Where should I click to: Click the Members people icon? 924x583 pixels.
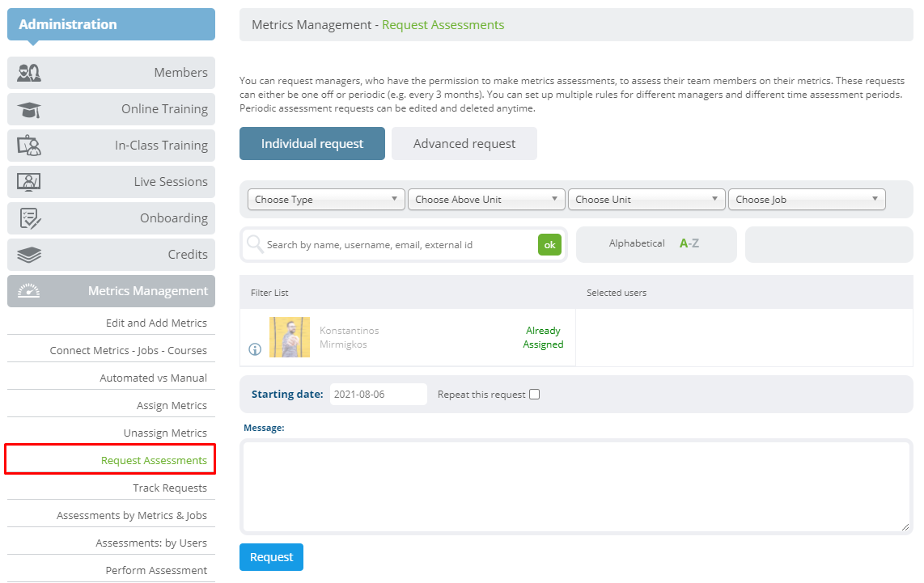(x=29, y=73)
